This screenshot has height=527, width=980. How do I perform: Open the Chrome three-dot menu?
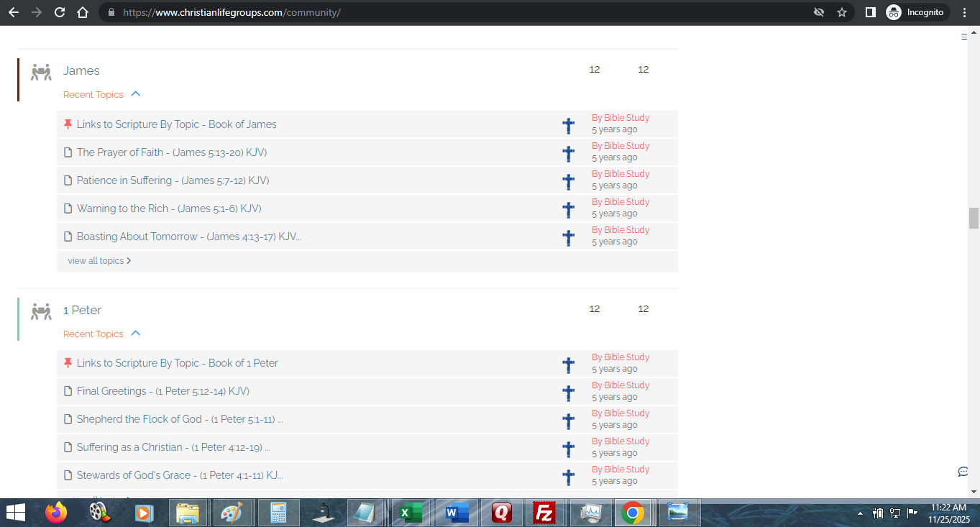coord(964,12)
